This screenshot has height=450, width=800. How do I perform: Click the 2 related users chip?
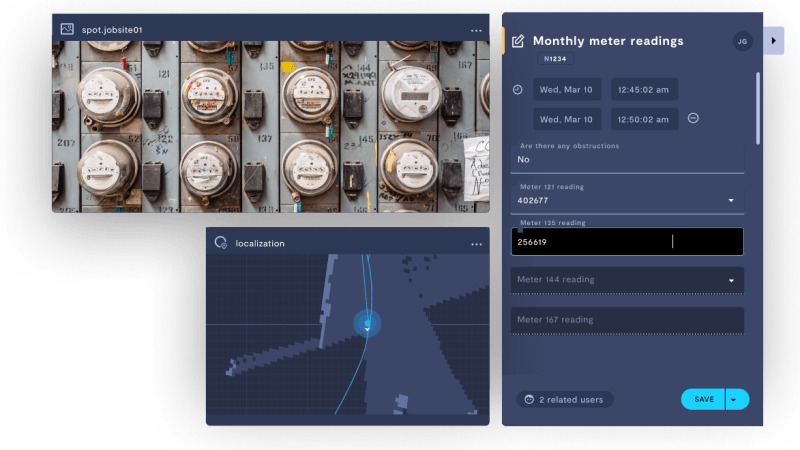(x=565, y=399)
